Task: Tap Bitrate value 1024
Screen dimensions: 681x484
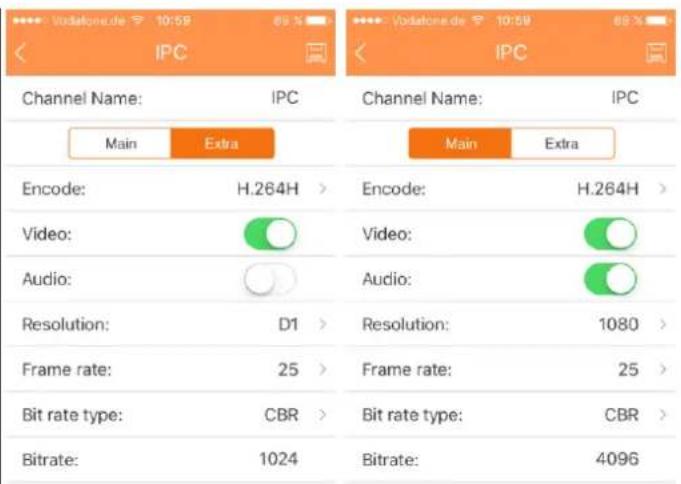Action: pos(278,459)
